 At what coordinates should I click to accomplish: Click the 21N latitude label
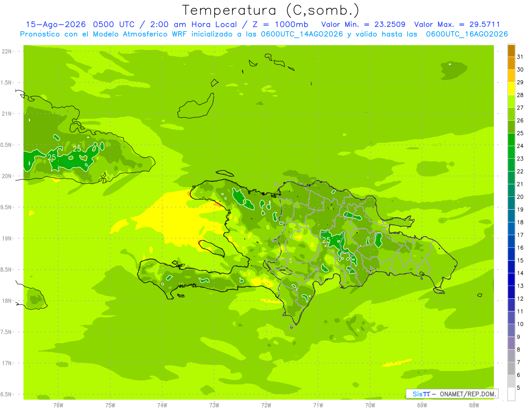pyautogui.click(x=8, y=114)
